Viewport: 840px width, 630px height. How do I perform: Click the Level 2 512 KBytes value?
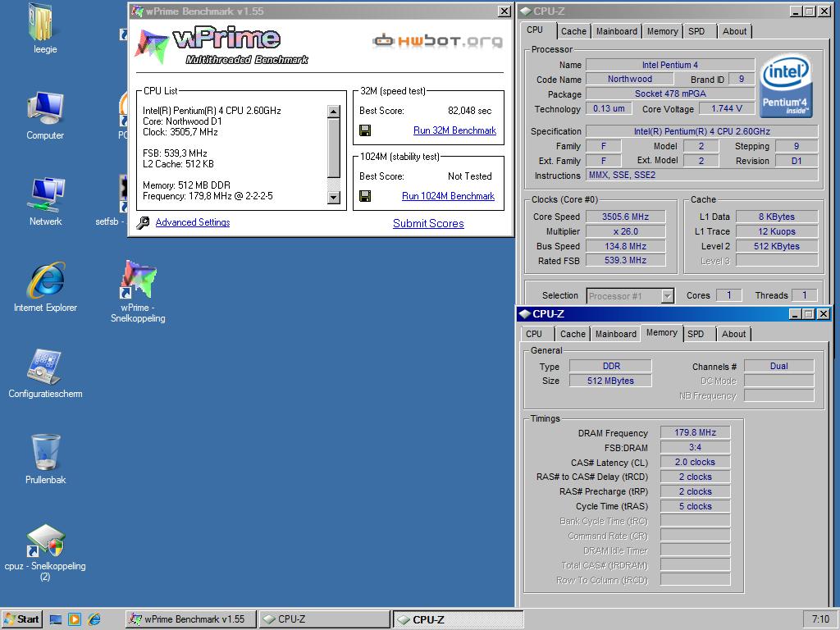tap(777, 246)
